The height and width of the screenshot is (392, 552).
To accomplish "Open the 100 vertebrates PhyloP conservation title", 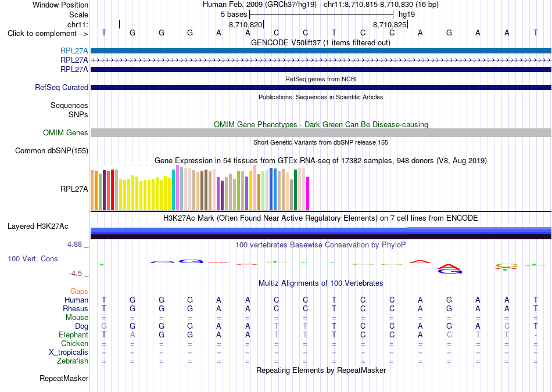I will pos(320,245).
